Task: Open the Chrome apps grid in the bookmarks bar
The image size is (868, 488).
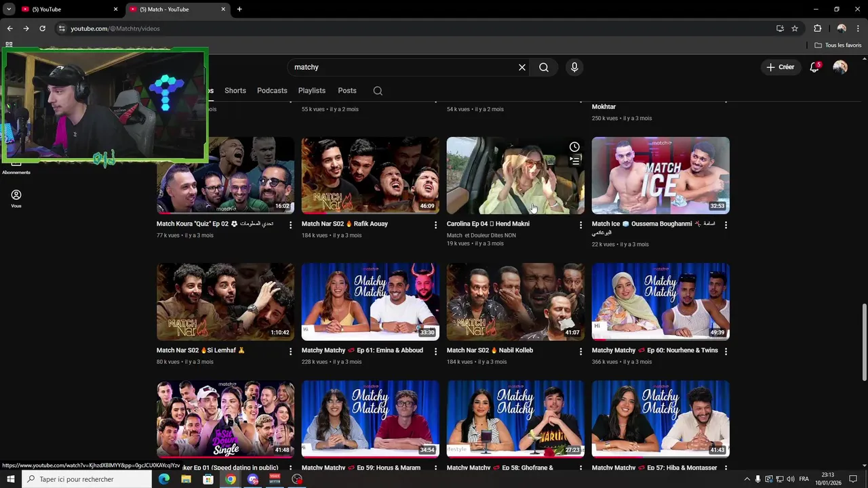Action: pos(9,45)
